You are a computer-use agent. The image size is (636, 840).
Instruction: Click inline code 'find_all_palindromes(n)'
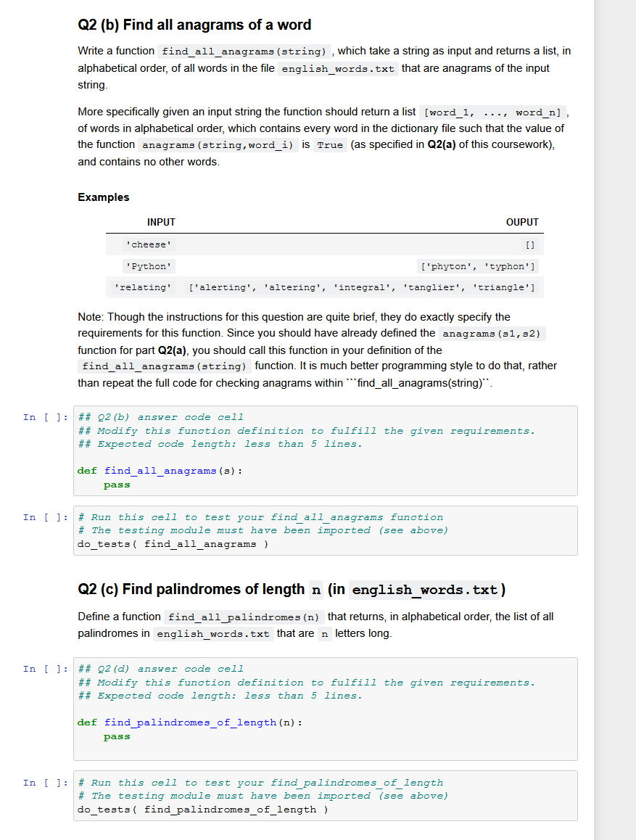(244, 617)
